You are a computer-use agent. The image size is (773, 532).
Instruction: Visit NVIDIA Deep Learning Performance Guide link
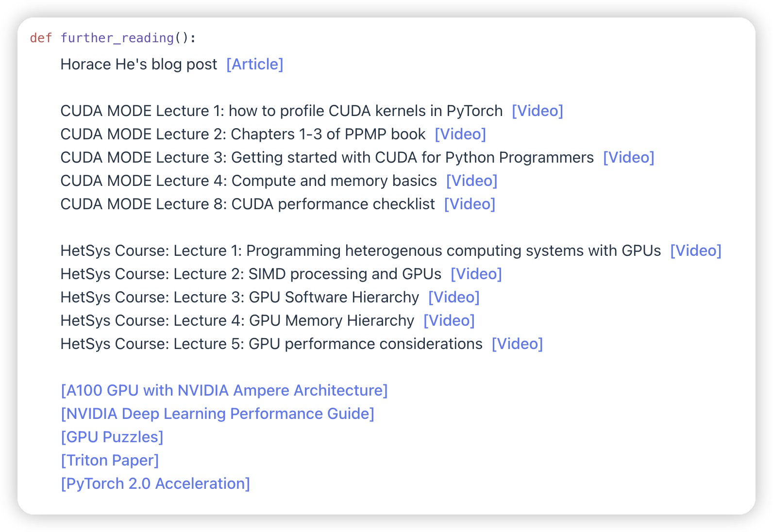point(217,414)
